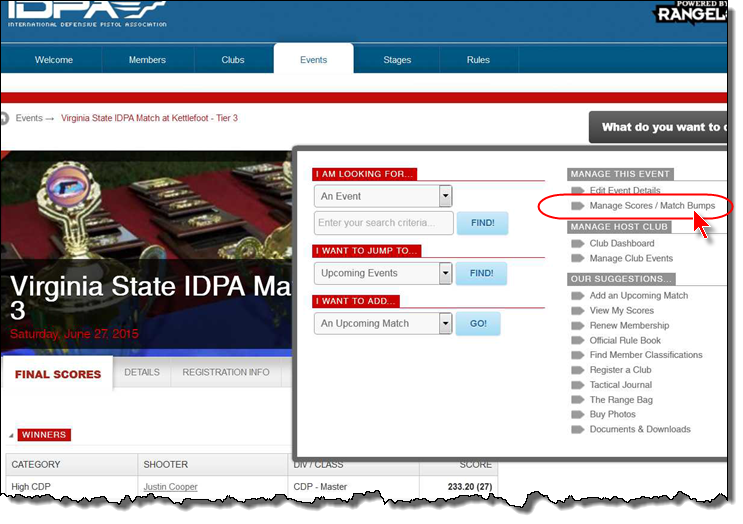The width and height of the screenshot is (743, 524).
Task: Open the Tactical Journal link
Action: (x=620, y=385)
